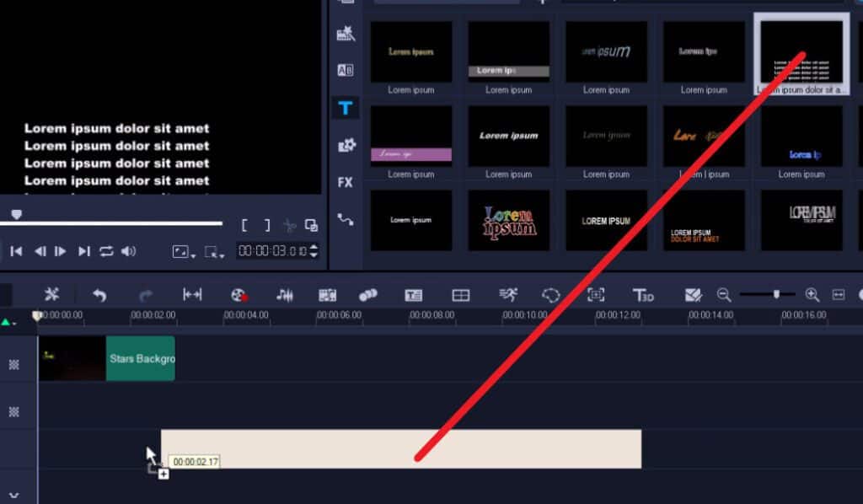Open the preview aspect ratio dropdown
Image resolution: width=863 pixels, height=504 pixels.
click(x=183, y=251)
